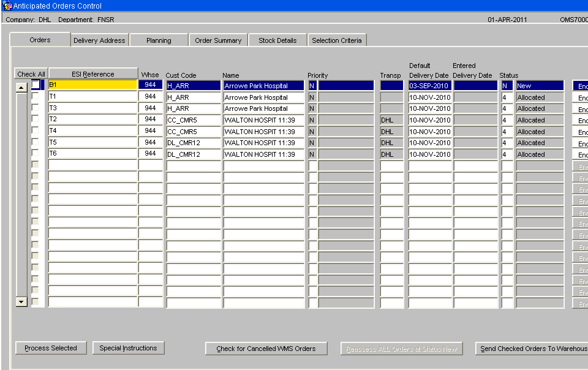Click the 944 warehouse value in row T3
The height and width of the screenshot is (370, 588).
pos(151,108)
